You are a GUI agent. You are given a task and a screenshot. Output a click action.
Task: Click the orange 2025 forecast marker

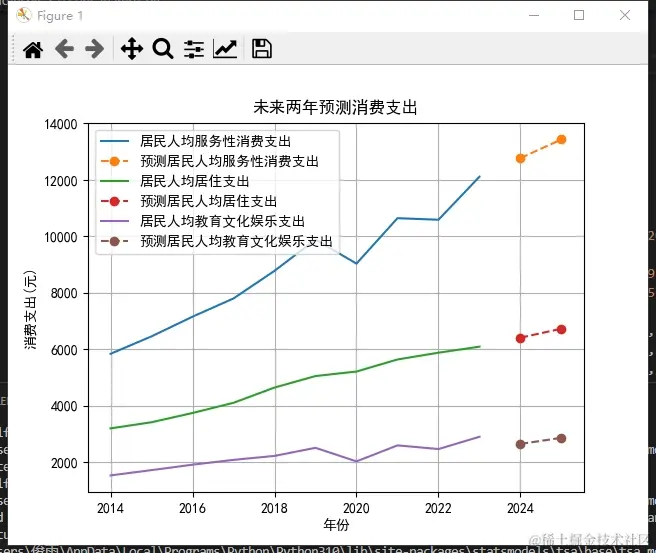click(x=561, y=140)
